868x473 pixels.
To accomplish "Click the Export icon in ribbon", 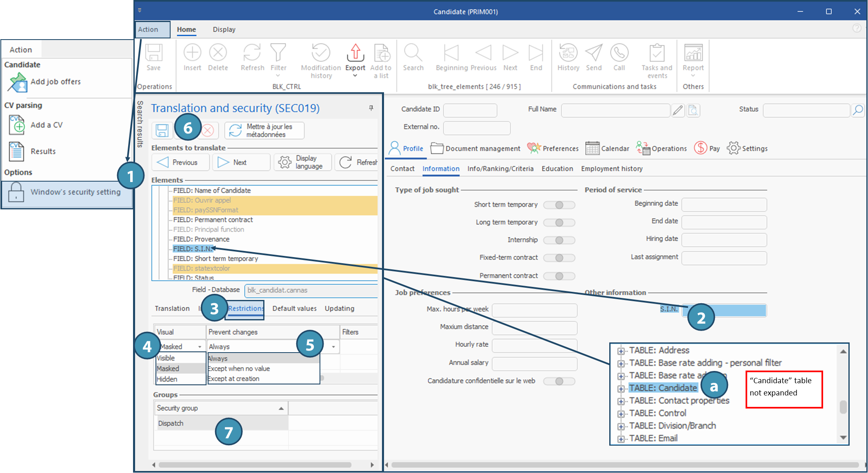I will [x=355, y=53].
